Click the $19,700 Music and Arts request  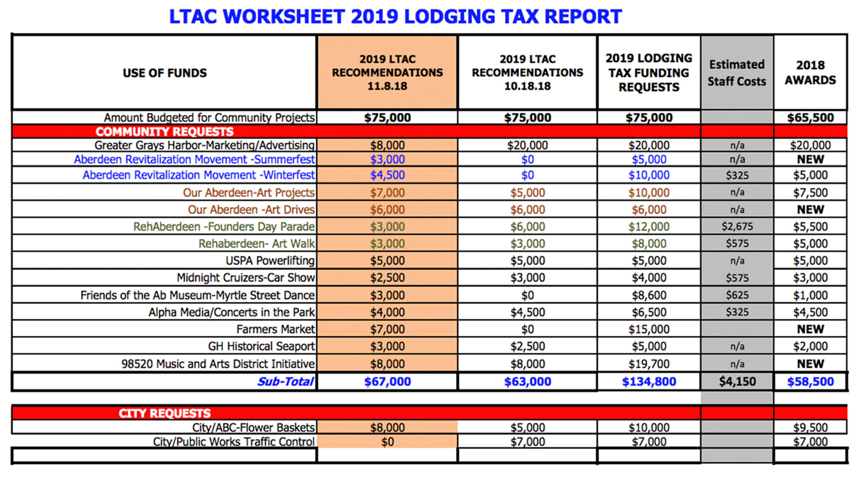[648, 364]
